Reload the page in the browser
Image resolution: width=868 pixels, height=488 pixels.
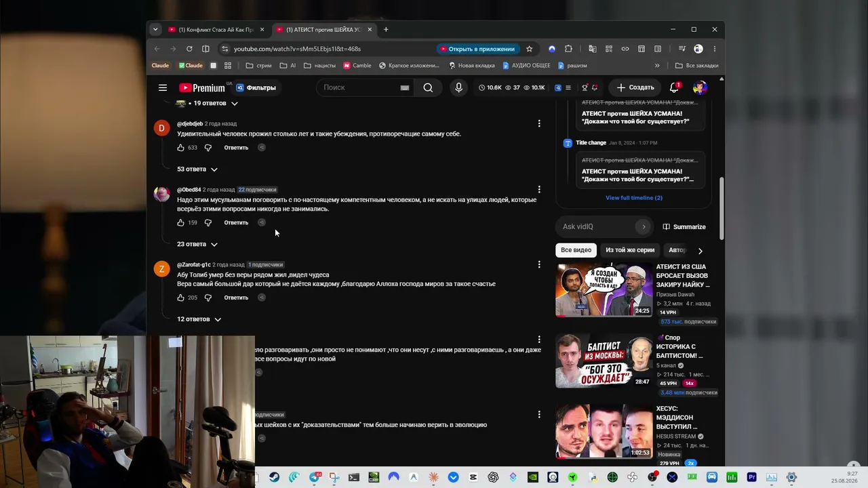click(189, 49)
